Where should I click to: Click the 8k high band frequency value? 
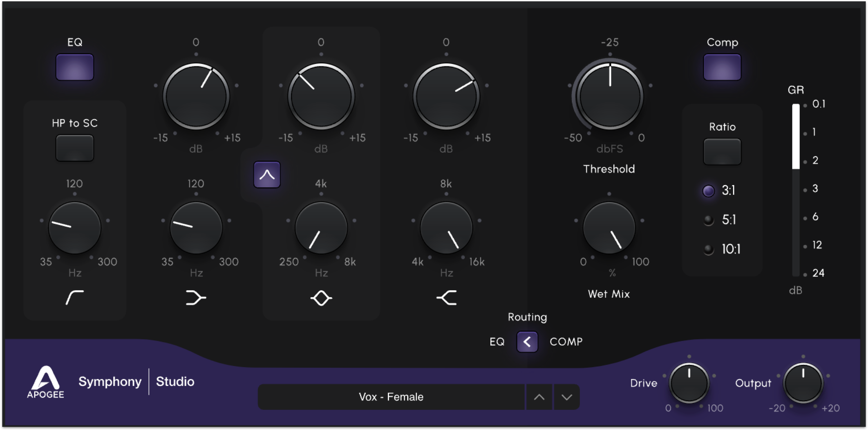coord(446,184)
